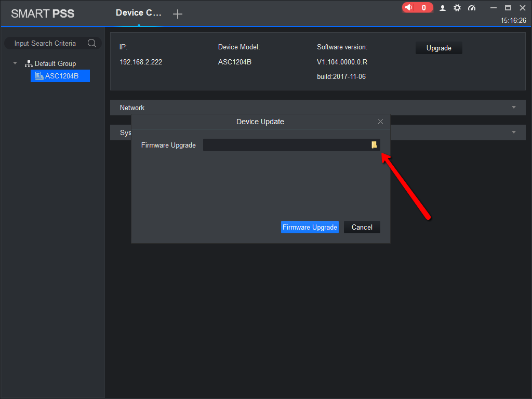The image size is (532, 399).
Task: Click the Network section header
Action: coord(318,108)
